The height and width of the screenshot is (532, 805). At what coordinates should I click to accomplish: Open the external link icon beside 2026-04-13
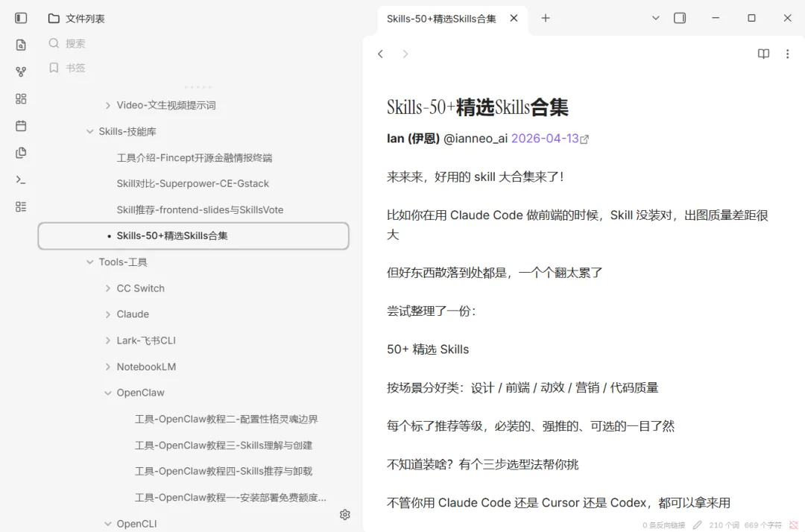[x=584, y=139]
